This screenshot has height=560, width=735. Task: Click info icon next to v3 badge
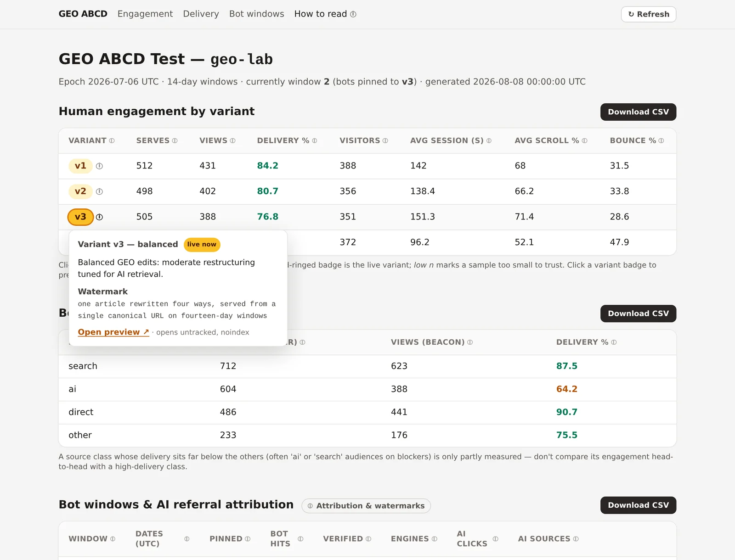pyautogui.click(x=99, y=217)
